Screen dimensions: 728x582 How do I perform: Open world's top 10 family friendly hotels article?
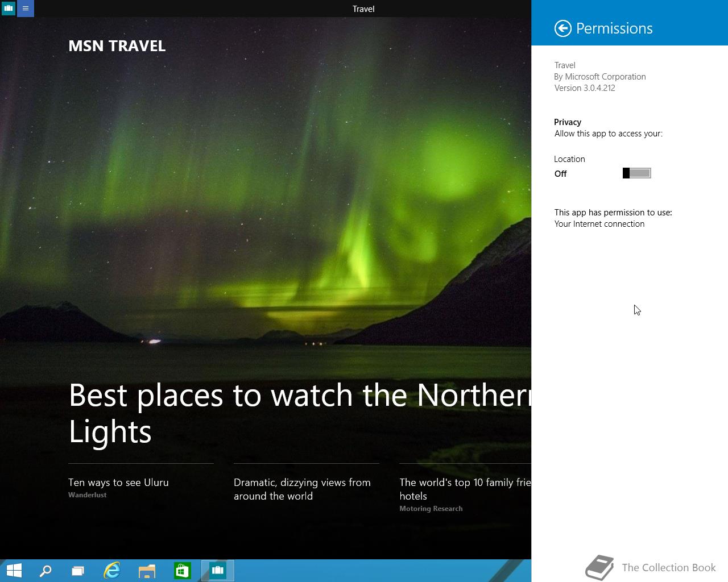tap(465, 489)
